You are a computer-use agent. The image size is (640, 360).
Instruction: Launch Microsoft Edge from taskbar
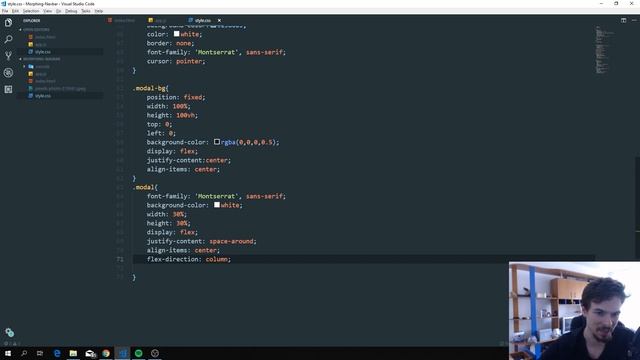tap(57, 353)
